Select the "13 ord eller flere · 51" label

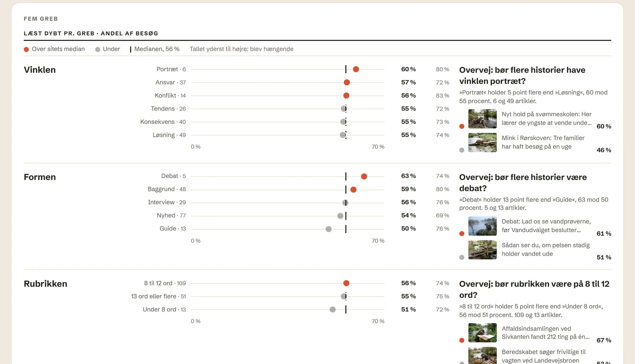tap(158, 296)
